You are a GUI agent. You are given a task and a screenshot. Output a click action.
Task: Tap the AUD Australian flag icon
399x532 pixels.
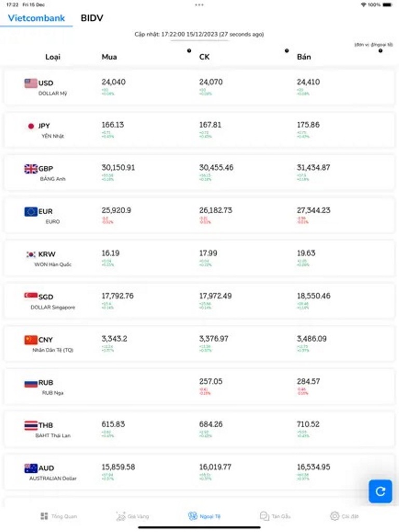[31, 468]
